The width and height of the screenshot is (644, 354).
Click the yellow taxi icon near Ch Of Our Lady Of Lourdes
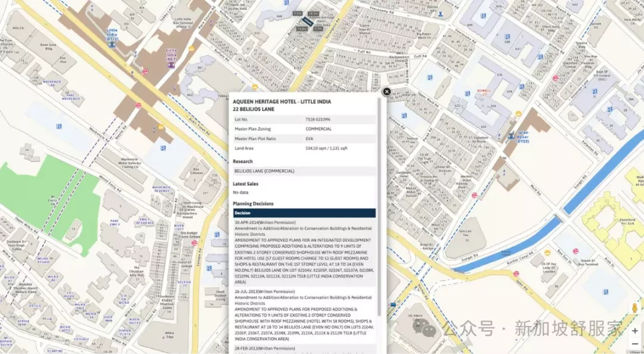(547, 253)
